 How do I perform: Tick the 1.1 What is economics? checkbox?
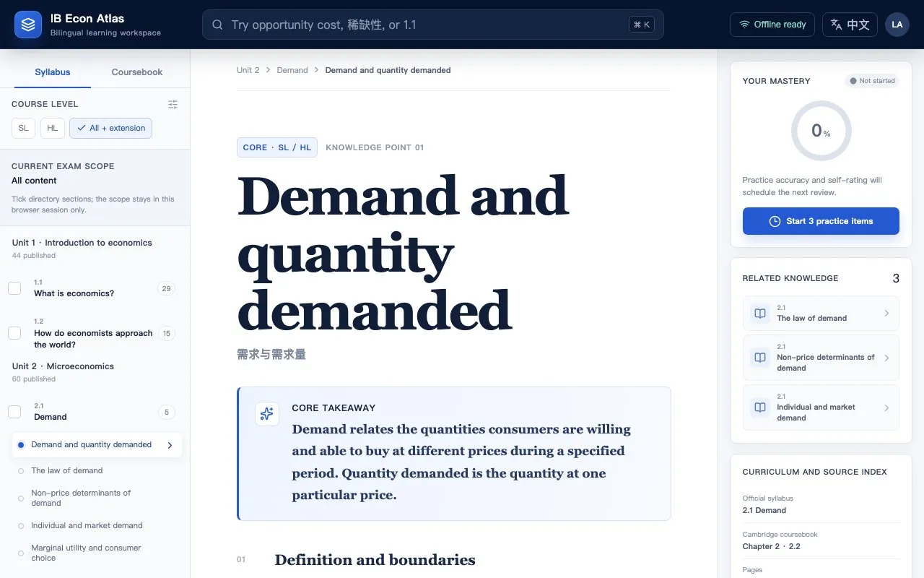pyautogui.click(x=14, y=288)
